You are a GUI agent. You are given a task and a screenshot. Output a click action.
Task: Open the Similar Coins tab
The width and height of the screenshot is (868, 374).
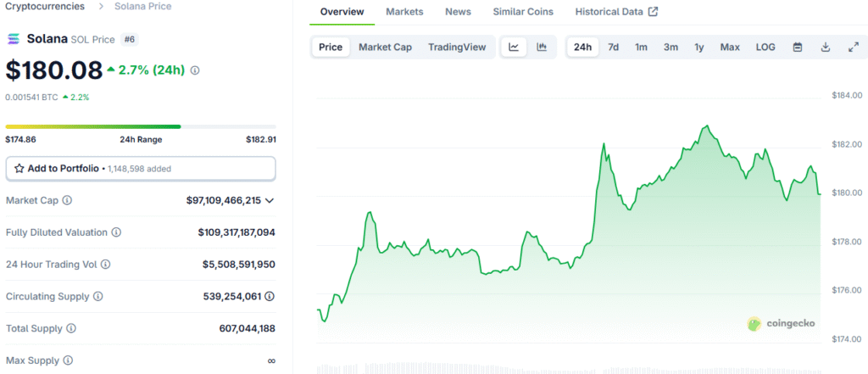523,12
